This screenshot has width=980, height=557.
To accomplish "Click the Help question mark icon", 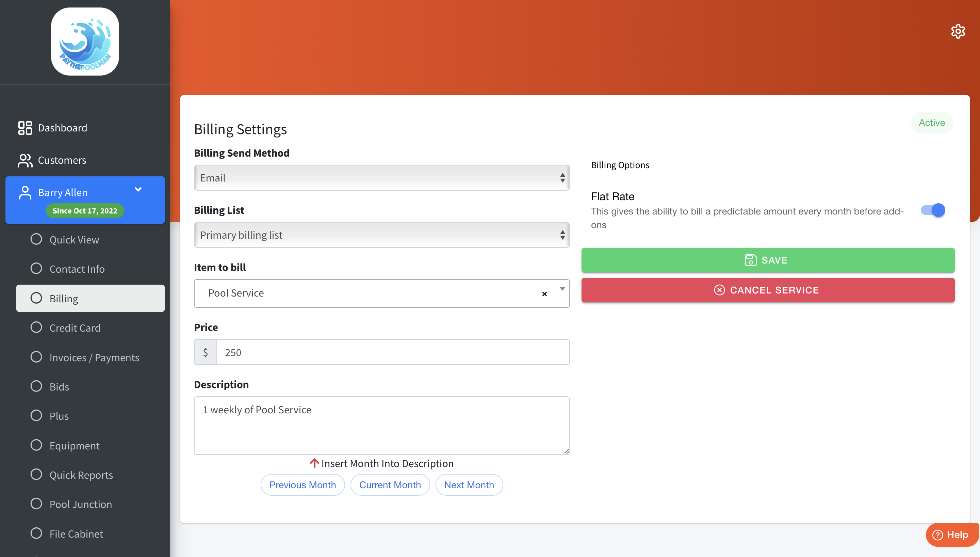I will click(937, 535).
